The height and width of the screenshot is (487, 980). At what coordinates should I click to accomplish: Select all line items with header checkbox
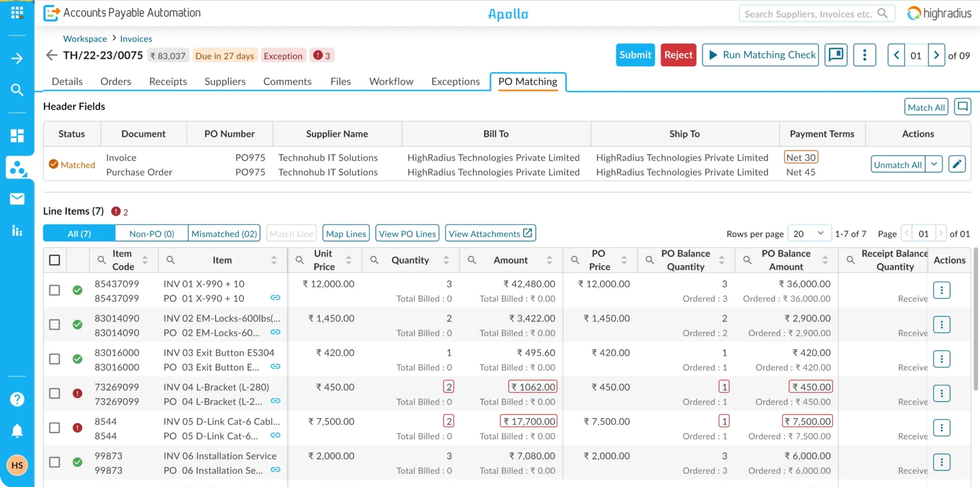click(x=55, y=260)
